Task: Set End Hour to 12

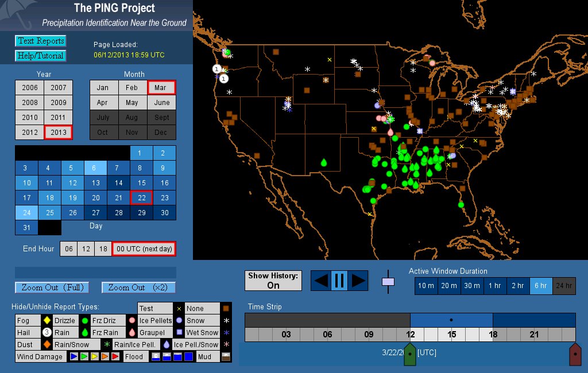Action: click(x=86, y=248)
